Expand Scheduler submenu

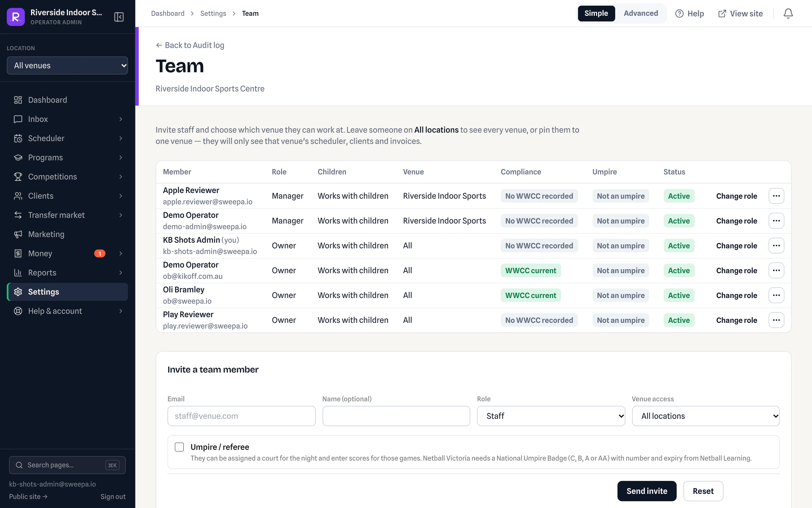point(121,138)
